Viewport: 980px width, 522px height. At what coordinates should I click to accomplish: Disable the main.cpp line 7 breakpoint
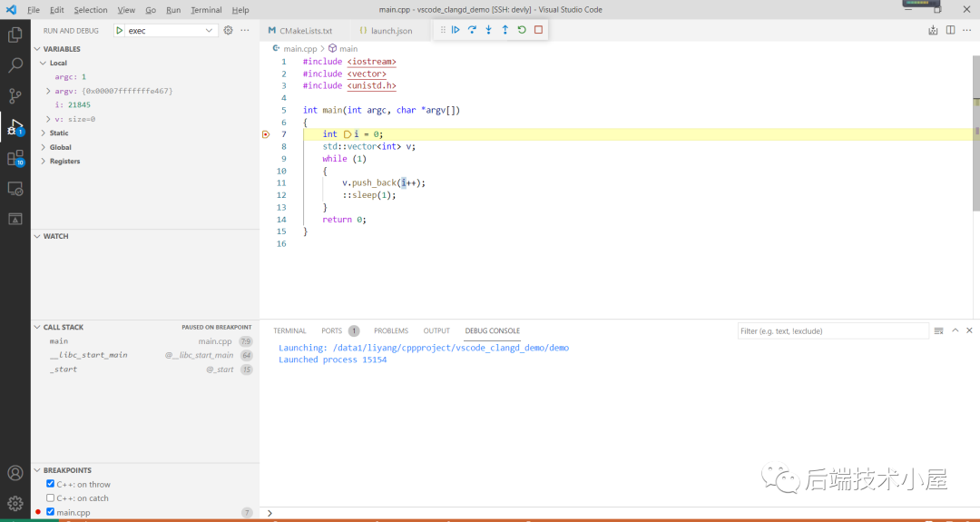[x=51, y=512]
